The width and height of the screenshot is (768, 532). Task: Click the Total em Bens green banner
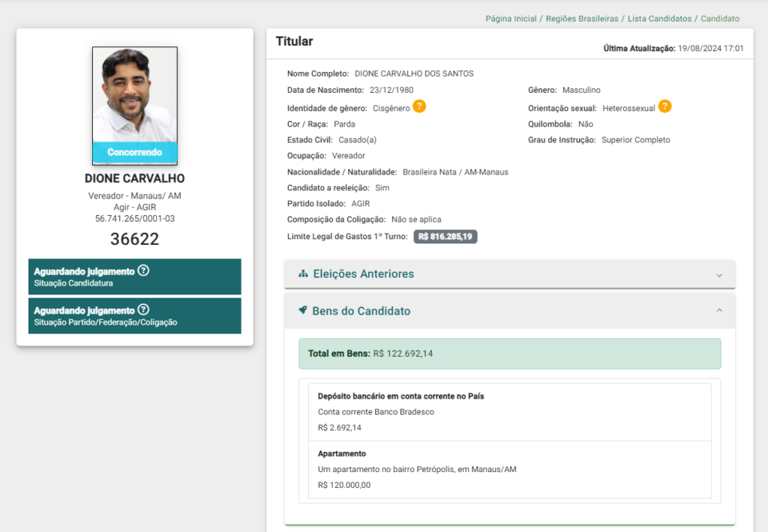tap(509, 354)
